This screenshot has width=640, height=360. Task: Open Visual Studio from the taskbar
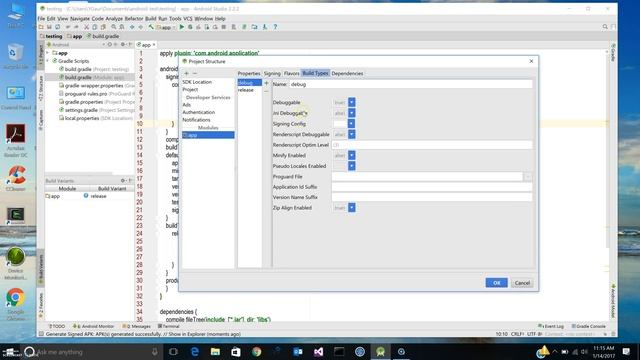click(x=318, y=351)
